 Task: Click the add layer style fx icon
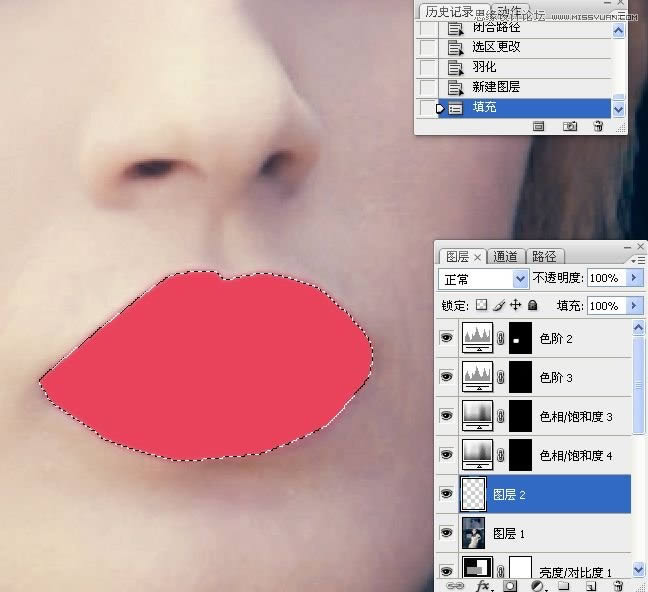pyautogui.click(x=483, y=585)
